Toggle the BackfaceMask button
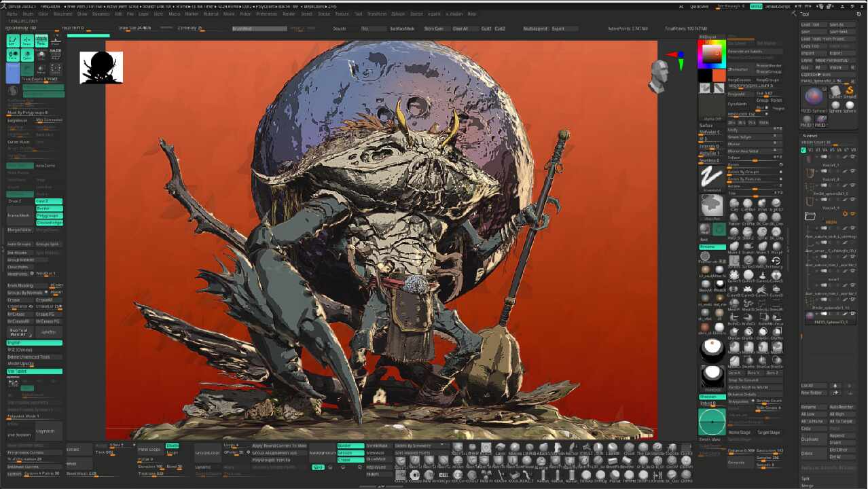 click(402, 29)
